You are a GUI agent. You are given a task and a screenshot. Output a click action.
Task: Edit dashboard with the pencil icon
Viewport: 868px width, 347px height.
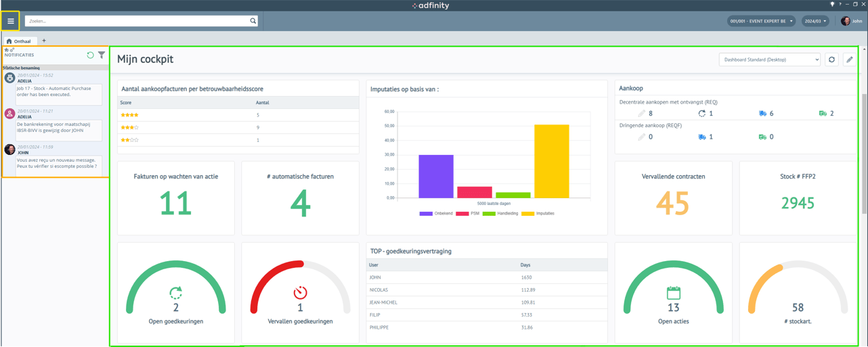tap(849, 60)
